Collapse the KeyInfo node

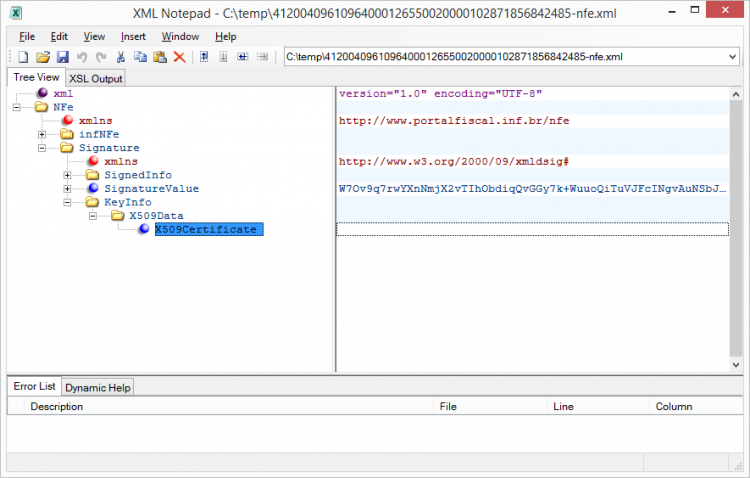pyautogui.click(x=67, y=202)
